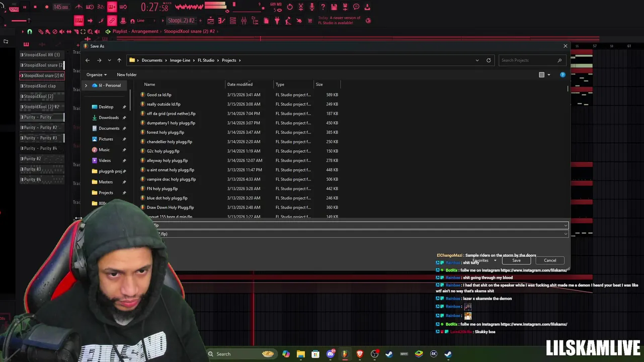Open the piano roll icon in toolbar
The image size is (644, 362).
(x=221, y=21)
